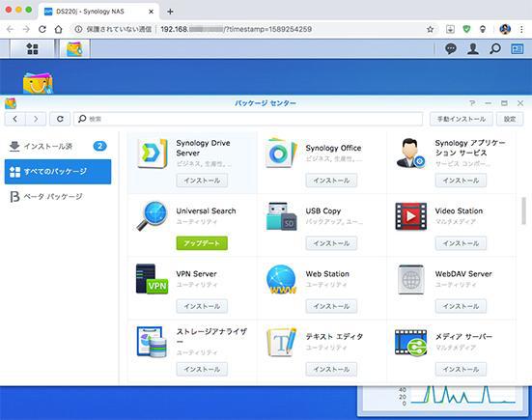Click the Storage Analyzer icon
The height and width of the screenshot is (420, 532).
[x=152, y=342]
